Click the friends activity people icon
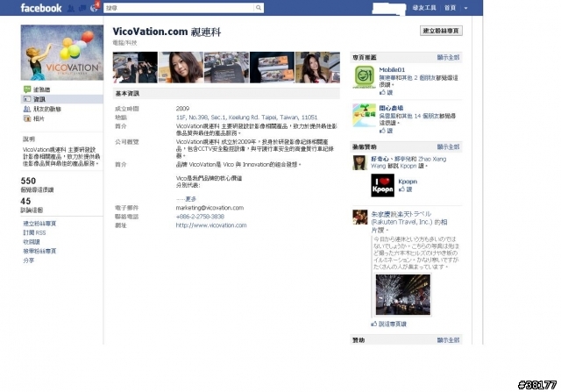The width and height of the screenshot is (561, 392). pos(27,109)
